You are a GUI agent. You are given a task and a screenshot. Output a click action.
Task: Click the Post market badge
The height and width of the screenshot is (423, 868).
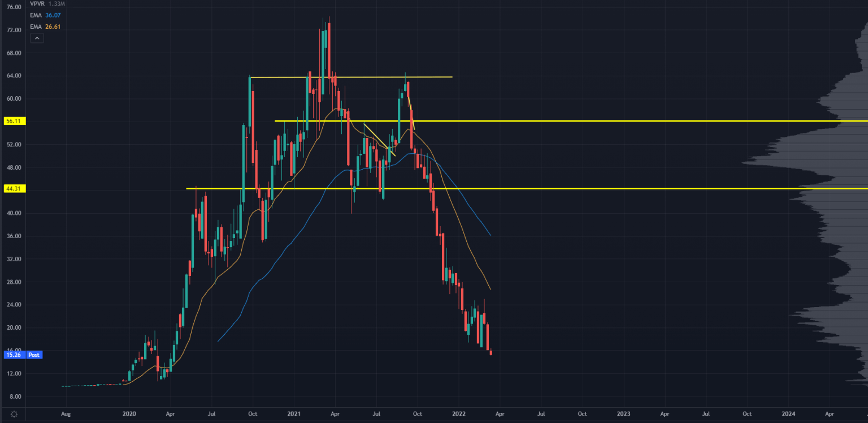pos(33,355)
